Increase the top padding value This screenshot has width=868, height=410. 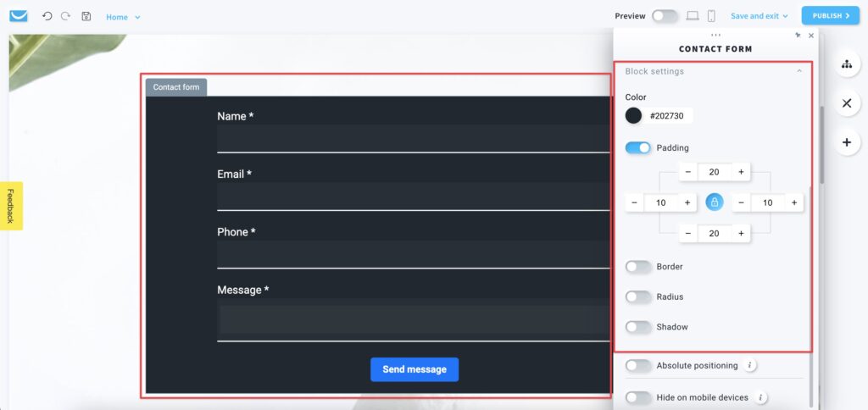click(x=741, y=172)
